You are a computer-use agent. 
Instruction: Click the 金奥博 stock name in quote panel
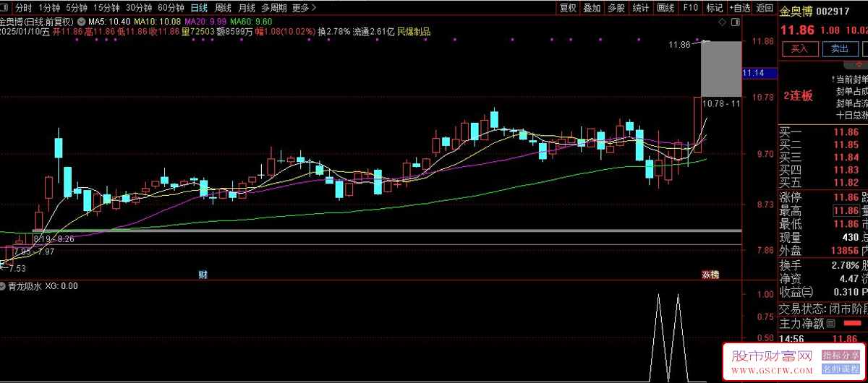[x=796, y=11]
